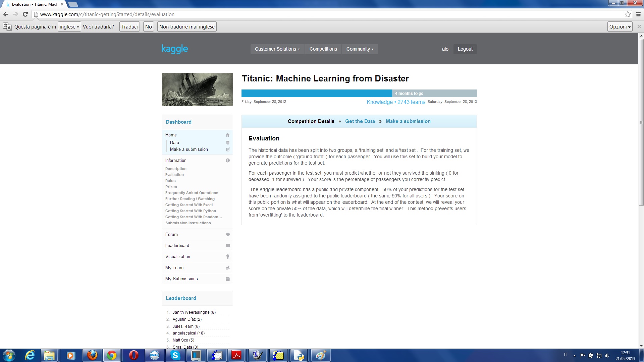Click the Visualization lightbulb icon
The height and width of the screenshot is (362, 644).
pos(228,257)
